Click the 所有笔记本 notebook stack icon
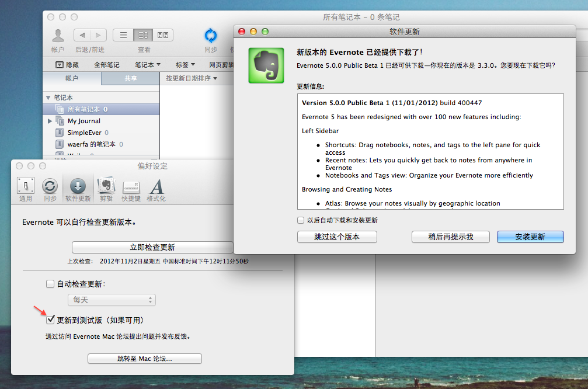 pyautogui.click(x=60, y=109)
